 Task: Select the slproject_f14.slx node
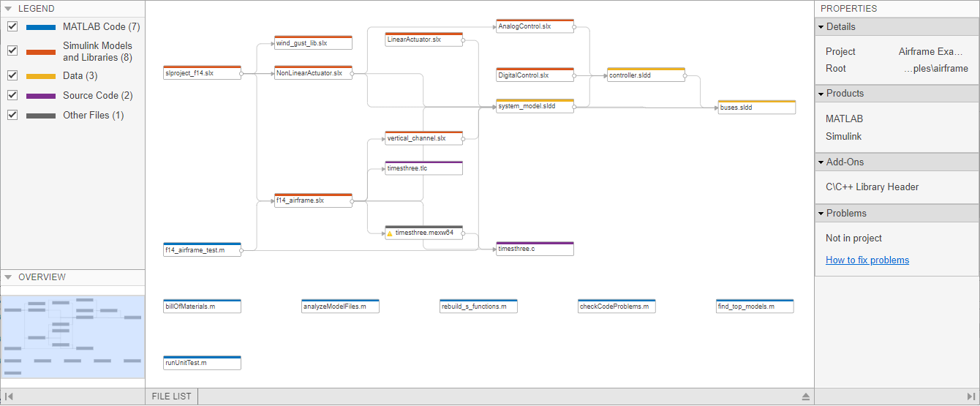coord(202,72)
